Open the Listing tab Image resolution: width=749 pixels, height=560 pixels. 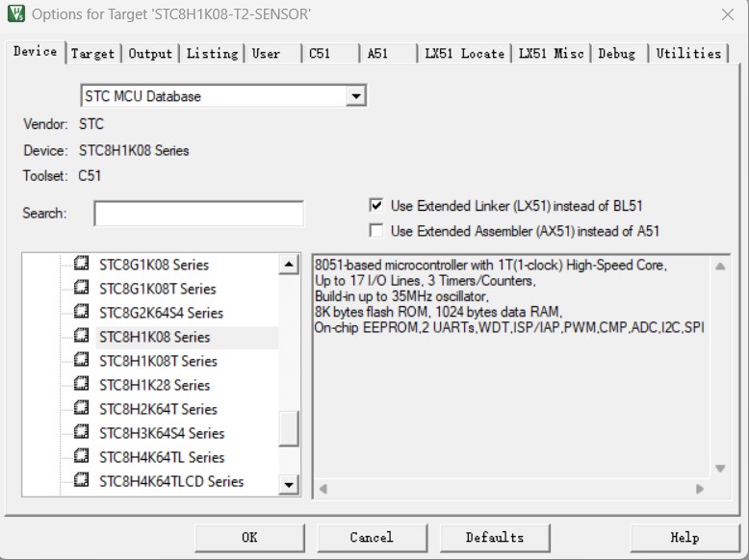point(212,54)
